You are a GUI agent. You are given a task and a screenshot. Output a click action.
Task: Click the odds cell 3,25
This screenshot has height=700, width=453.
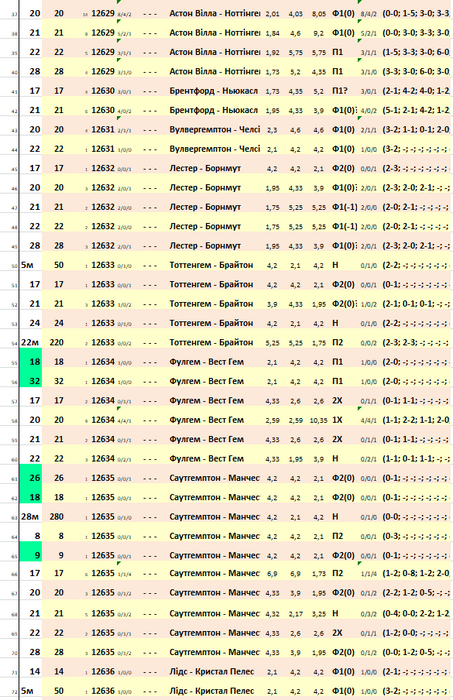(x=319, y=614)
